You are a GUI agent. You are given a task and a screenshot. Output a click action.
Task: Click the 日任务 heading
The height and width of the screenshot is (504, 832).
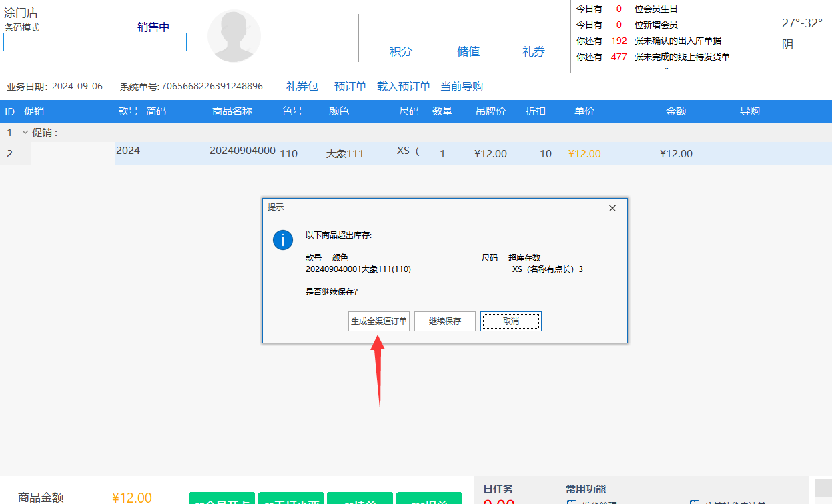tap(498, 489)
